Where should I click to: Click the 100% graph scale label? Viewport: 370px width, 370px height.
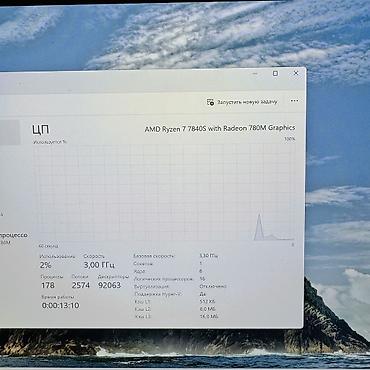289,139
